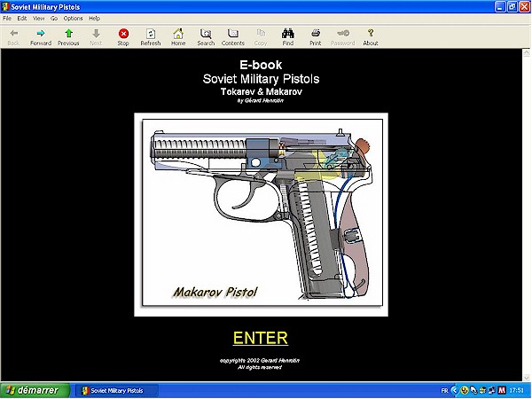
Task: Click the red Stop button
Action: point(123,36)
